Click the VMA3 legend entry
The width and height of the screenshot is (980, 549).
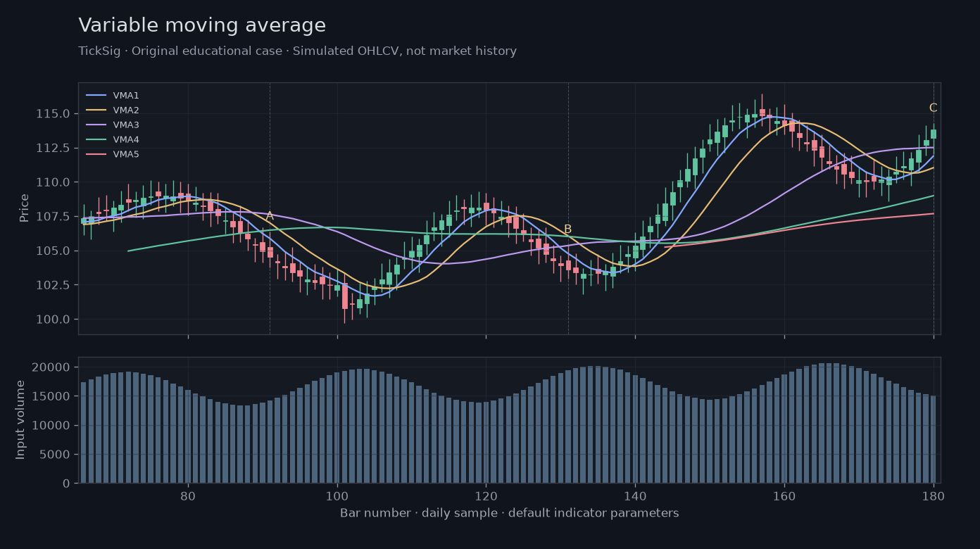click(x=112, y=125)
